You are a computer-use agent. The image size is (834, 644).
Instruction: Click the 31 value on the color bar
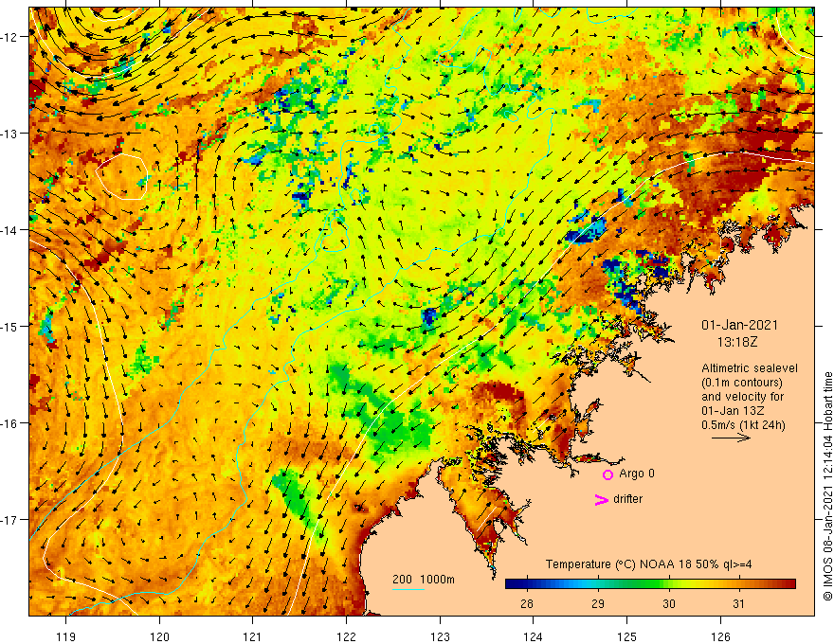tap(738, 603)
